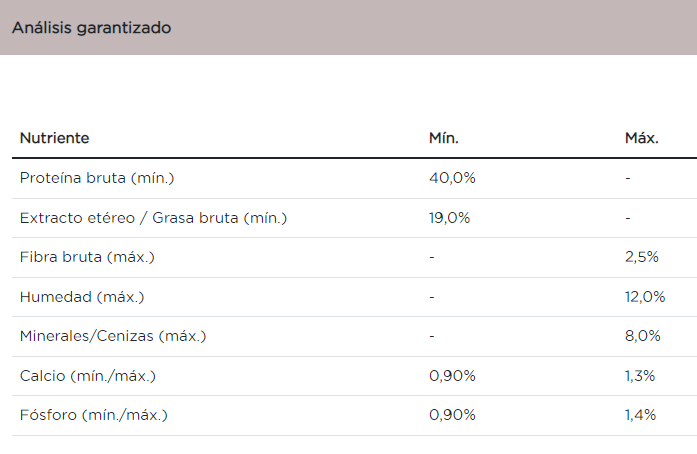This screenshot has width=697, height=454.
Task: Select the Calcio (mín./máx.) row label
Action: pyautogui.click(x=88, y=376)
